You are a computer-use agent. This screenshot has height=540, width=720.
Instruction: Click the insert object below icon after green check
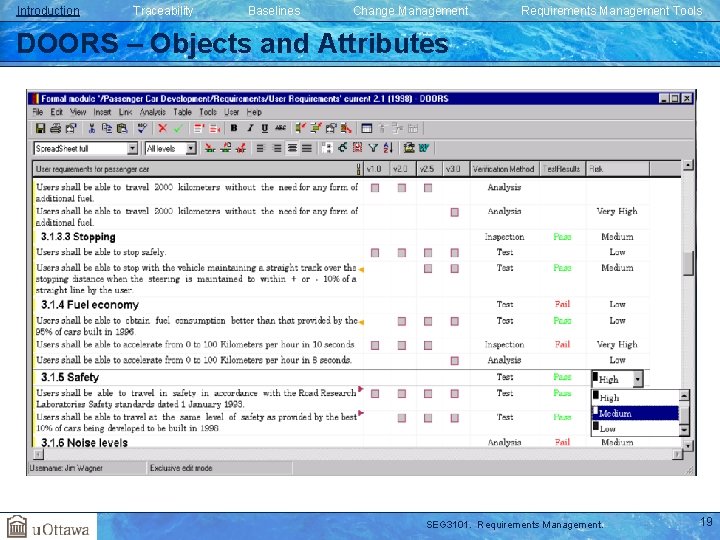[199, 129]
